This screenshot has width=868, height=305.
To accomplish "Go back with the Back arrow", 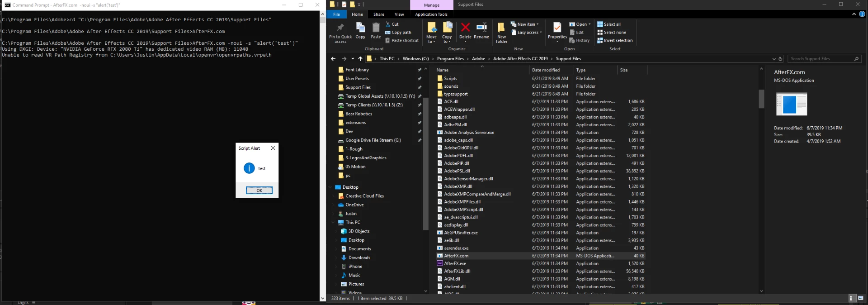I will 333,59.
